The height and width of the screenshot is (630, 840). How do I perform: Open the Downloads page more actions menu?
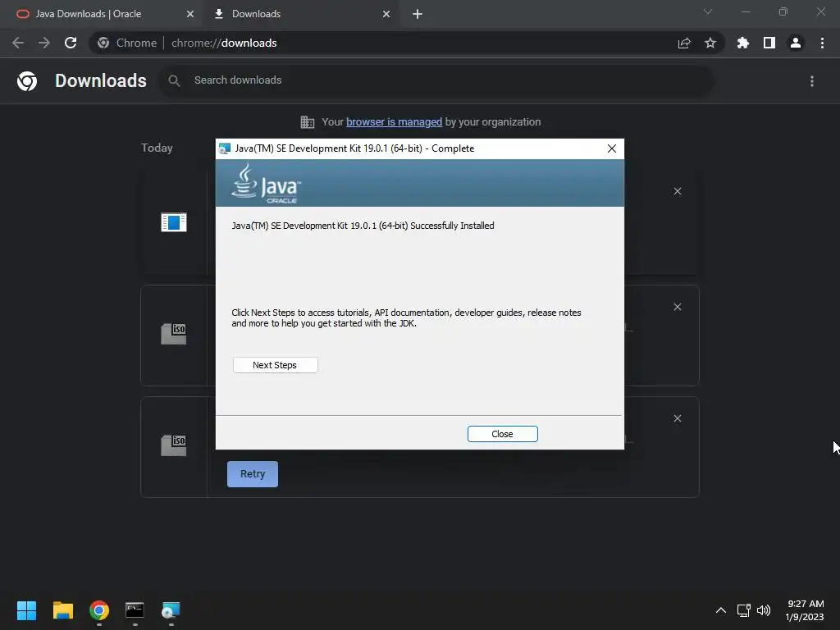[812, 81]
